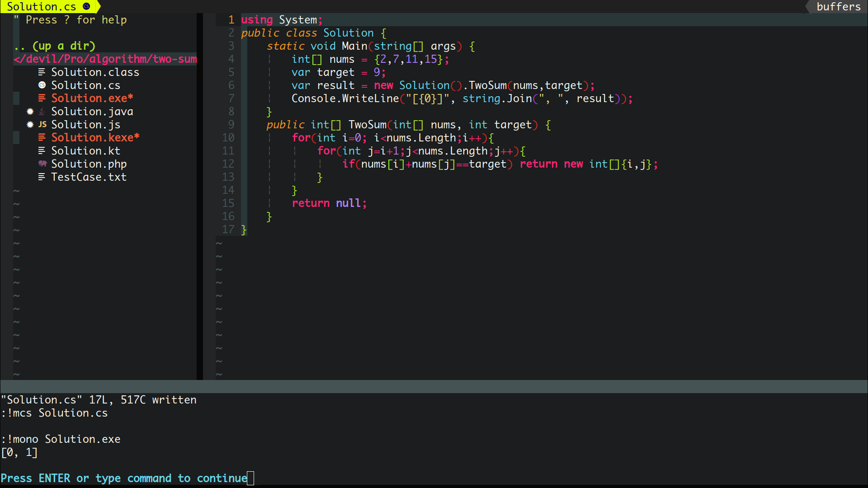The width and height of the screenshot is (868, 488).
Task: Collapse the /devil/Pro/algorithm/two-sum root directory
Action: pyautogui.click(x=105, y=59)
